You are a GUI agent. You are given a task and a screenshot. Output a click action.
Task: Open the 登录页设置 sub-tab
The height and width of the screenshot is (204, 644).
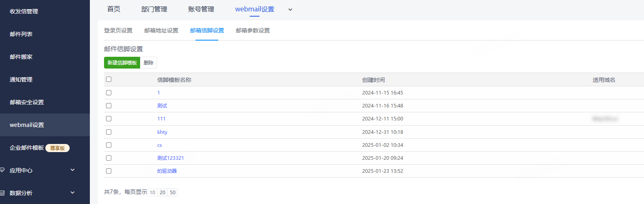point(118,30)
